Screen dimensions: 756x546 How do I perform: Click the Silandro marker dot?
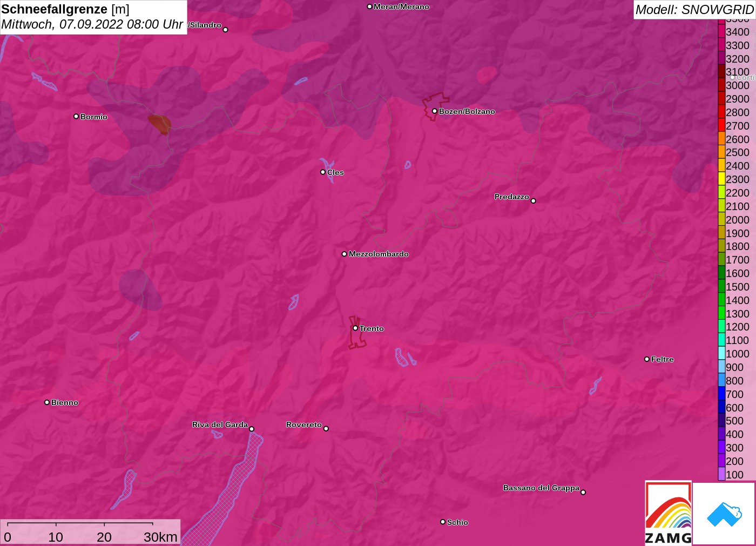pyautogui.click(x=226, y=30)
